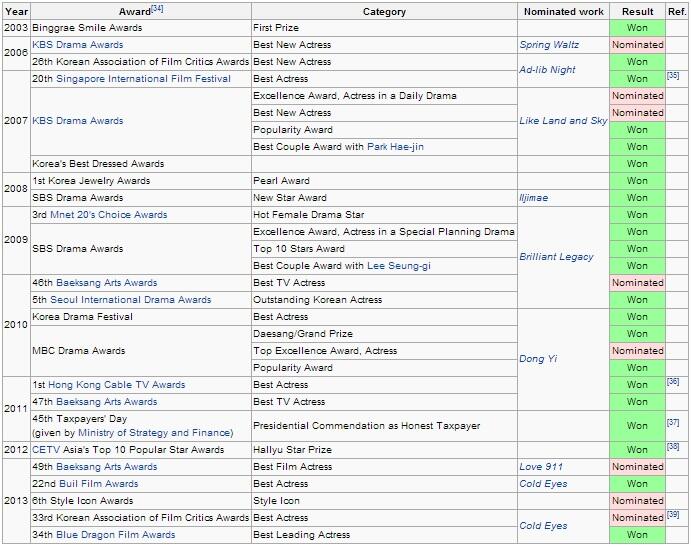Click the reference [35] link

tap(672, 75)
